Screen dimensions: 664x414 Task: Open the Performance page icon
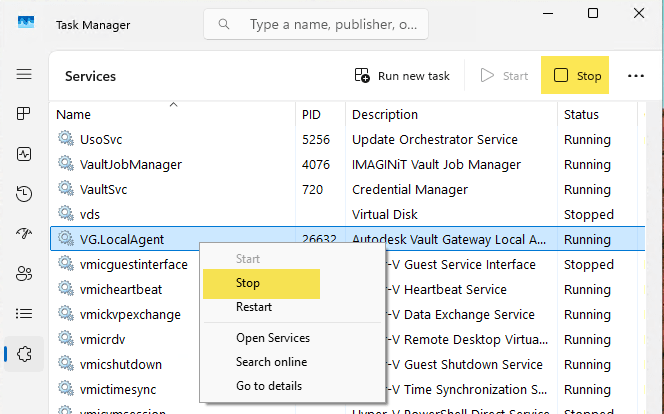[24, 154]
